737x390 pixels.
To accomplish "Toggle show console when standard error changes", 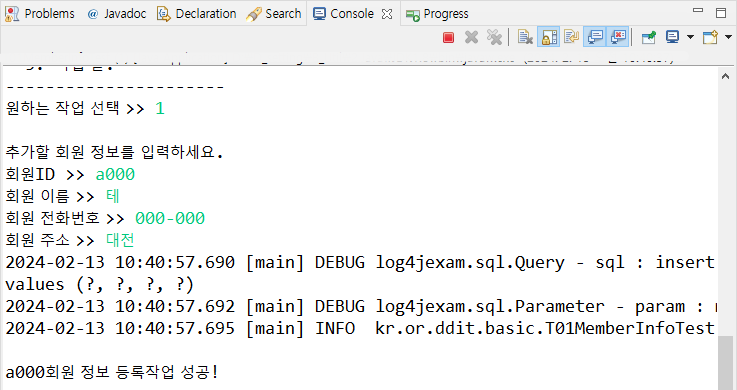I will point(619,37).
